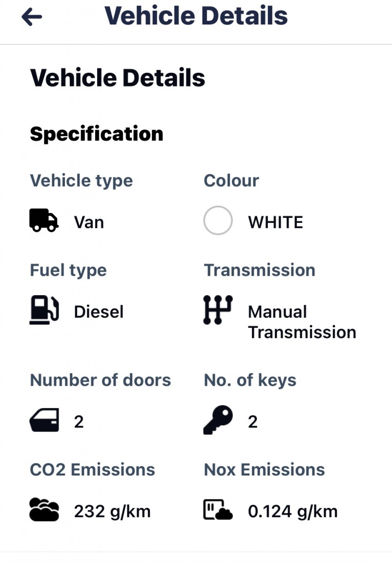Click the Nox emissions icon
This screenshot has width=392, height=563.
point(218,510)
